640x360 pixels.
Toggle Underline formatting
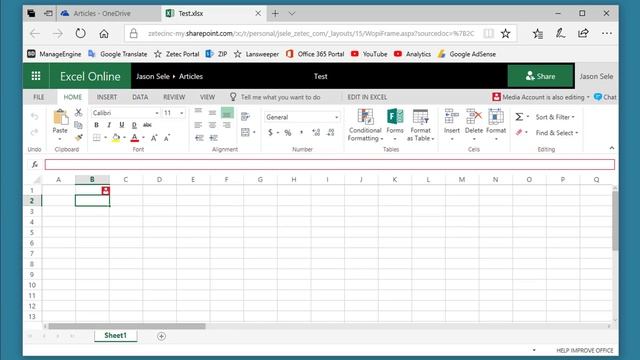click(122, 125)
